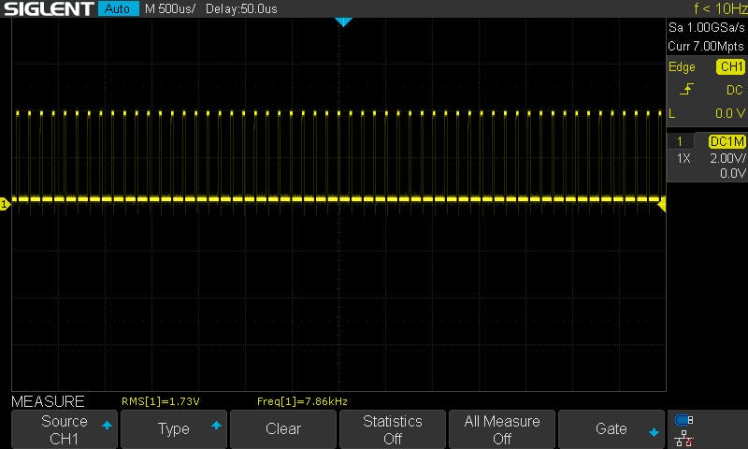Click the USB connection status icon

684,420
